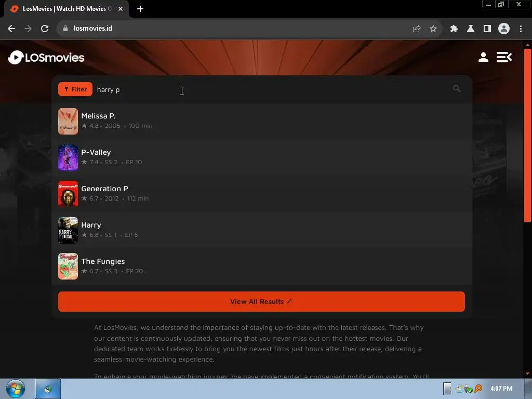Click the search magnifier icon

pos(457,88)
